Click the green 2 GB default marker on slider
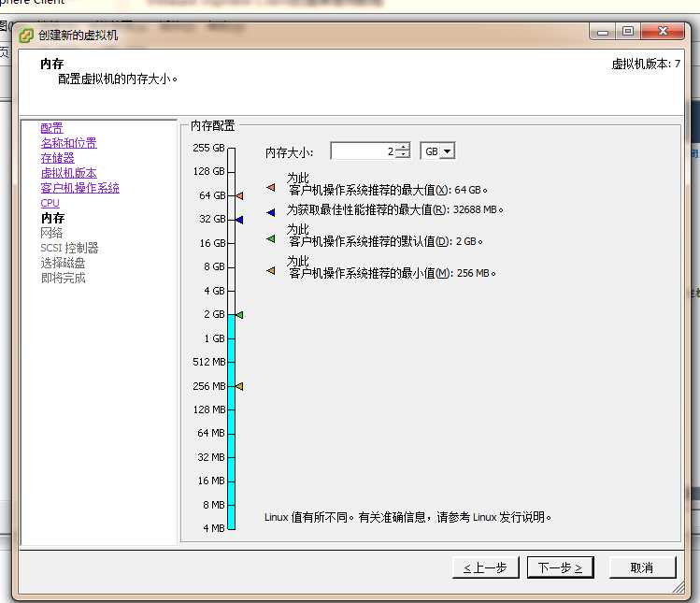The image size is (700, 603). coord(239,315)
